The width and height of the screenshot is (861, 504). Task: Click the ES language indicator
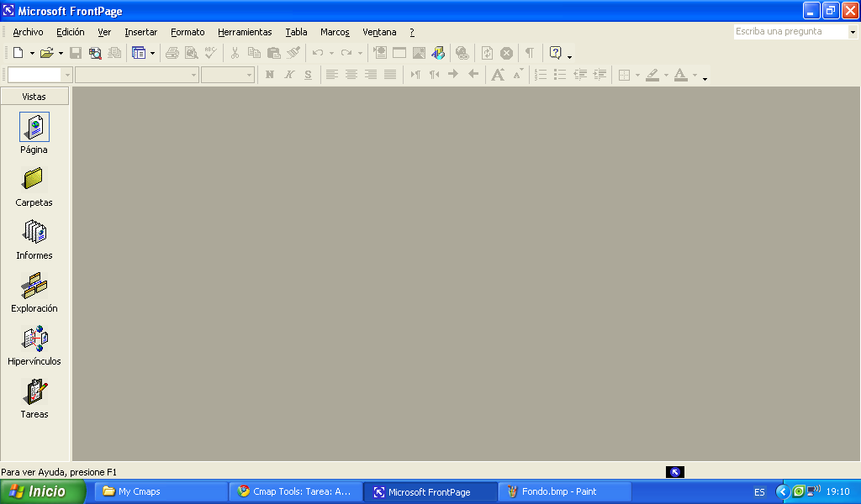(759, 492)
